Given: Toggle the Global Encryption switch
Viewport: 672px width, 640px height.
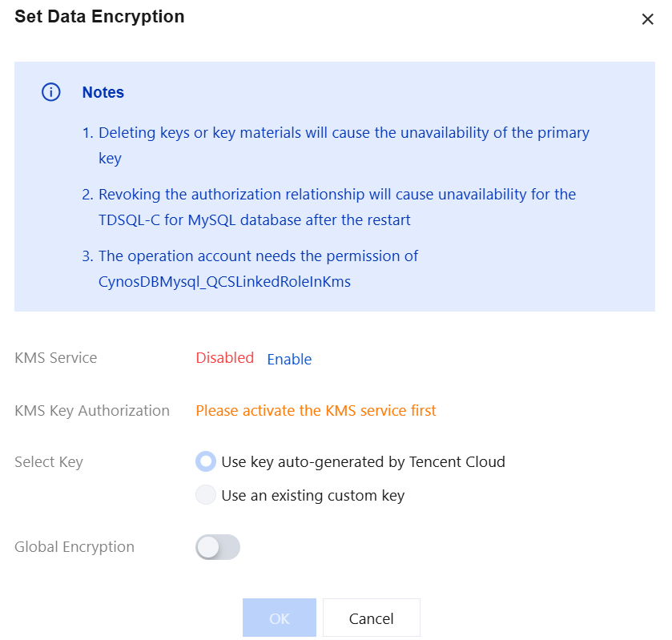Looking at the screenshot, I should click(x=218, y=547).
